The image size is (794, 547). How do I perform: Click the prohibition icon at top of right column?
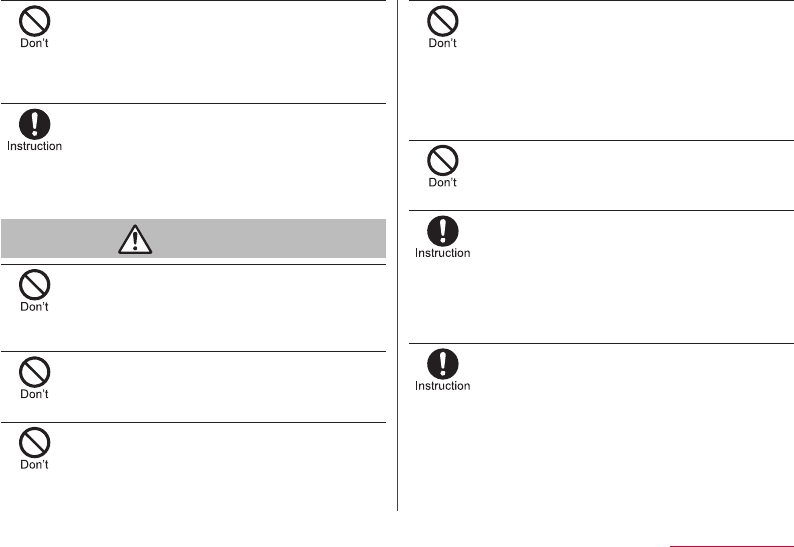443,21
